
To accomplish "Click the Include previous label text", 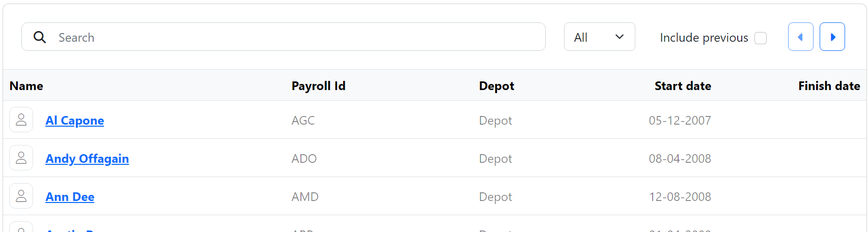I will [x=704, y=38].
